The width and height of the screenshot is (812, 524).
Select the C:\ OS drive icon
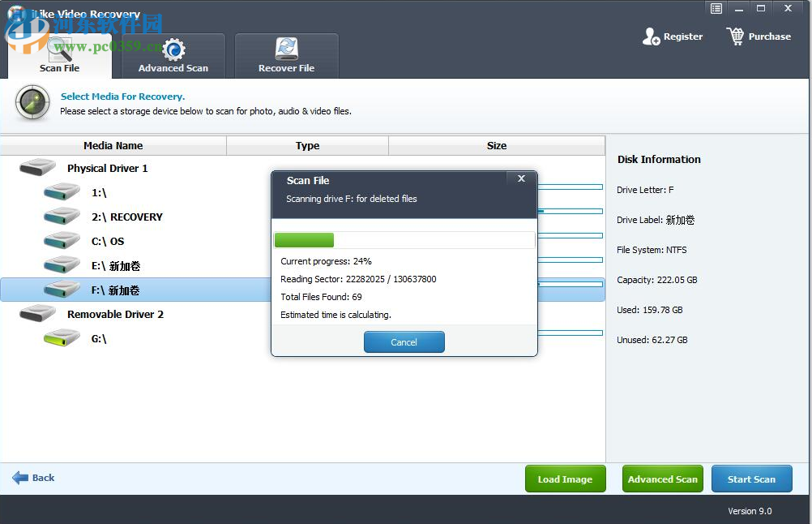62,241
